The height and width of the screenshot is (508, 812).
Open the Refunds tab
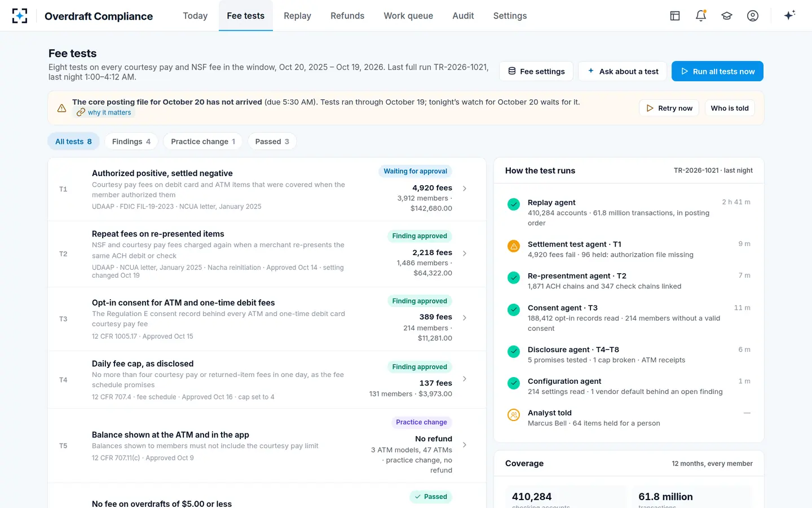tap(347, 16)
